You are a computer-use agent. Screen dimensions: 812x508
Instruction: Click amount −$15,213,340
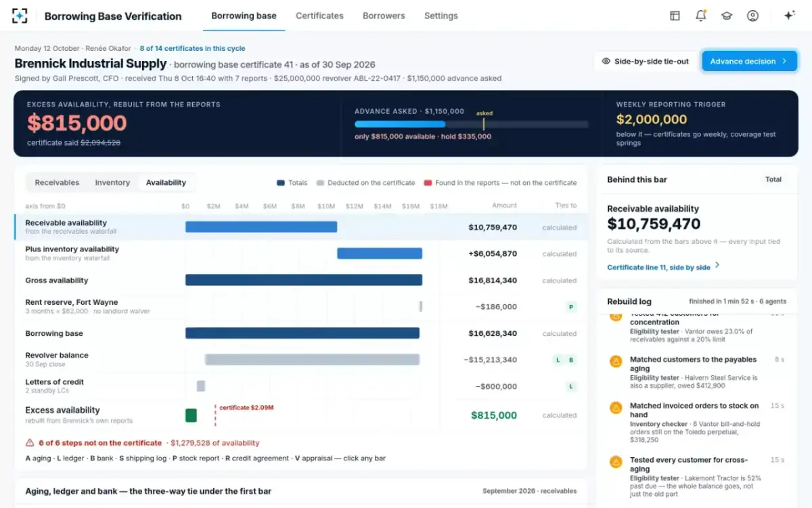point(491,360)
